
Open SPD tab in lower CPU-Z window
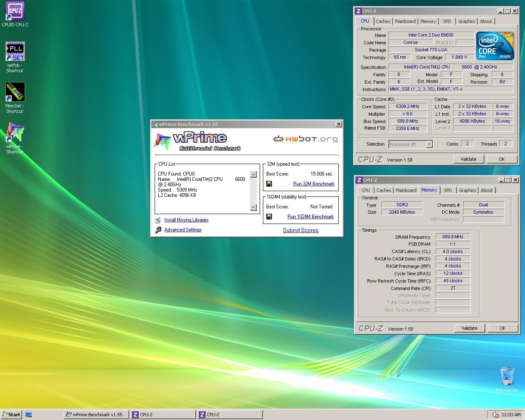point(448,190)
